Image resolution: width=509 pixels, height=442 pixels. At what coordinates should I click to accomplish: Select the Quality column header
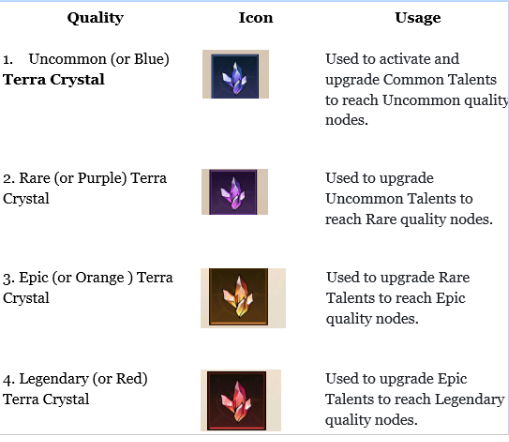coord(95,18)
